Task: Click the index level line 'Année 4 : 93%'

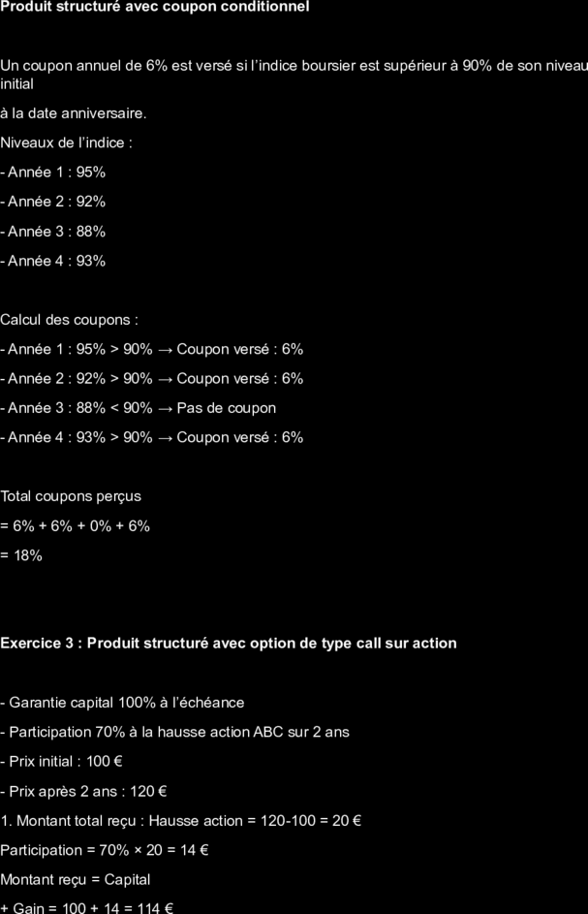Action: 53,261
